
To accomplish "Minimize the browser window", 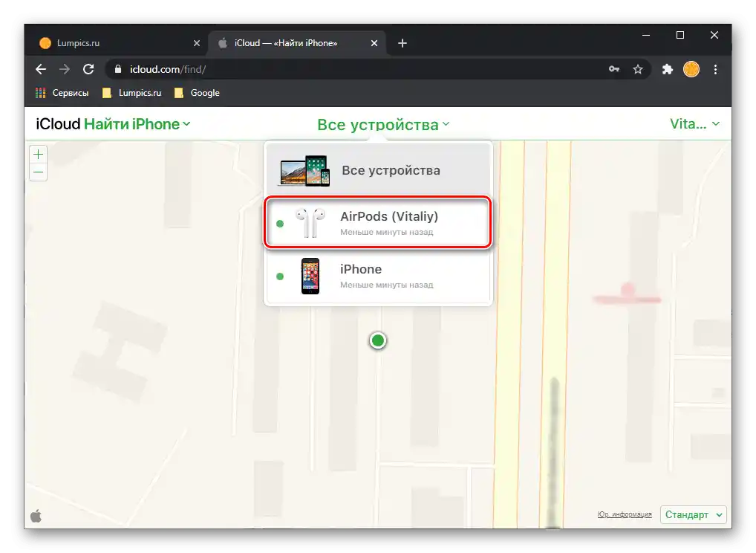I will tap(646, 35).
